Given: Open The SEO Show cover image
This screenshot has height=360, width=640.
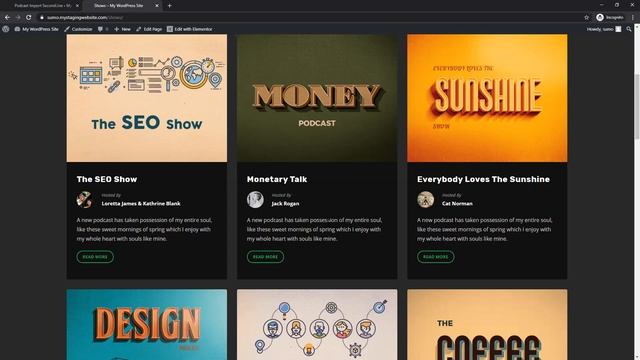Looking at the screenshot, I should click(x=147, y=98).
